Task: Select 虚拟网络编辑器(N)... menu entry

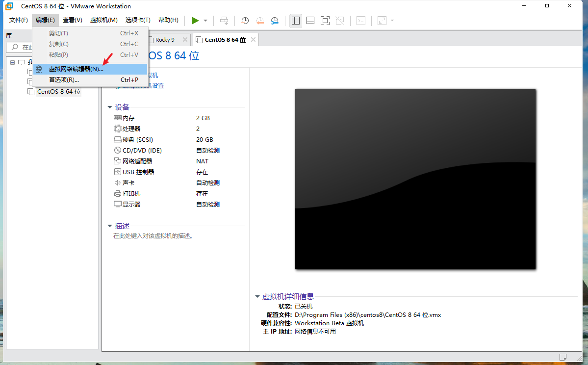Action: click(x=90, y=69)
